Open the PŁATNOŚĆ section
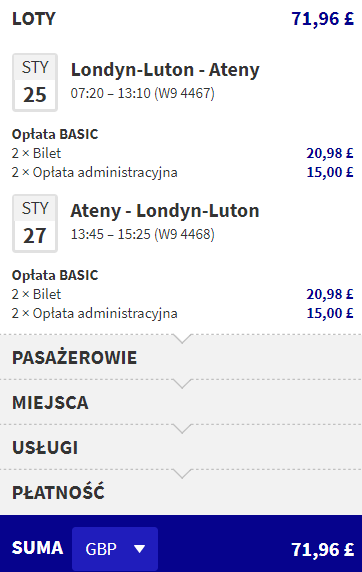 181,492
